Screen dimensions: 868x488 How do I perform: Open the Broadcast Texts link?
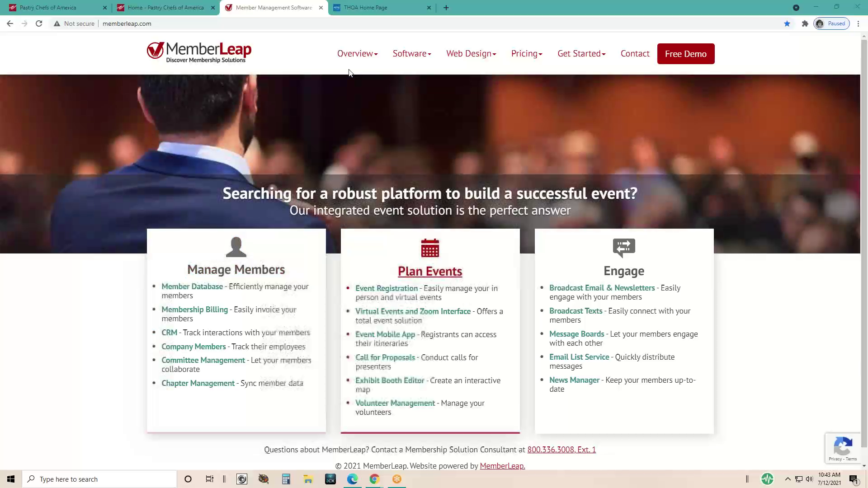[576, 311]
